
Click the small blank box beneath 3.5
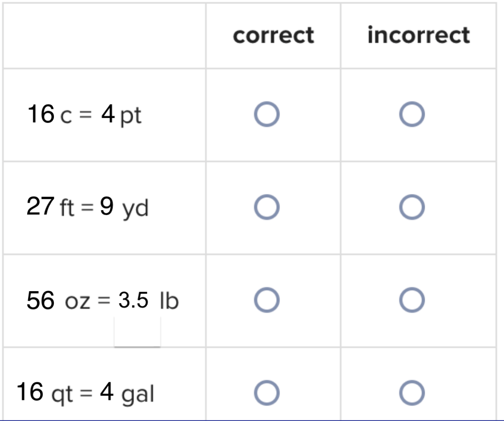tap(137, 332)
